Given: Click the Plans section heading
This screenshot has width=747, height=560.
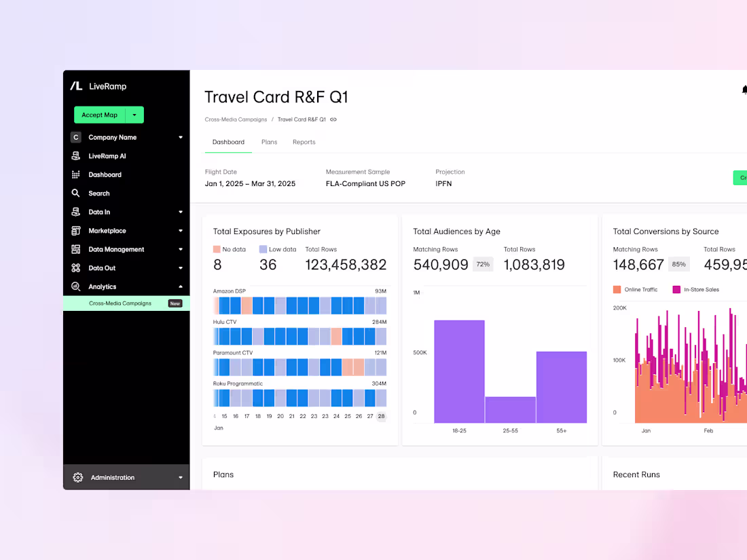Looking at the screenshot, I should pyautogui.click(x=223, y=474).
